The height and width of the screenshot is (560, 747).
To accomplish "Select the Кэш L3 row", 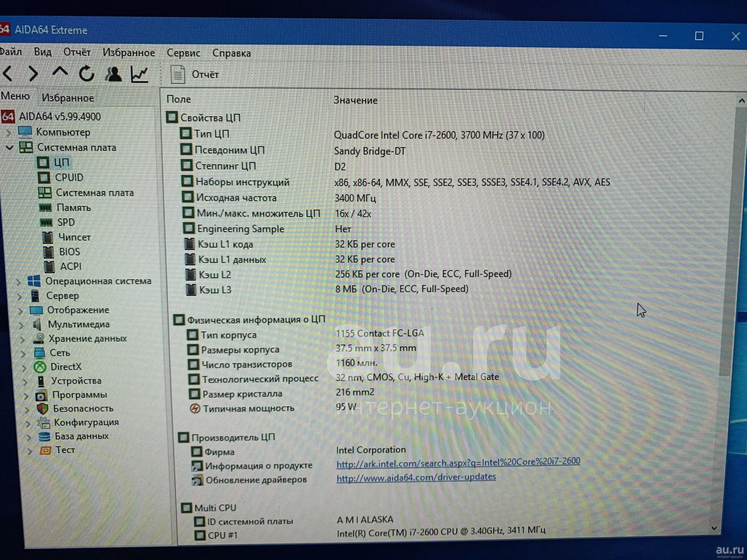I will pyautogui.click(x=327, y=290).
